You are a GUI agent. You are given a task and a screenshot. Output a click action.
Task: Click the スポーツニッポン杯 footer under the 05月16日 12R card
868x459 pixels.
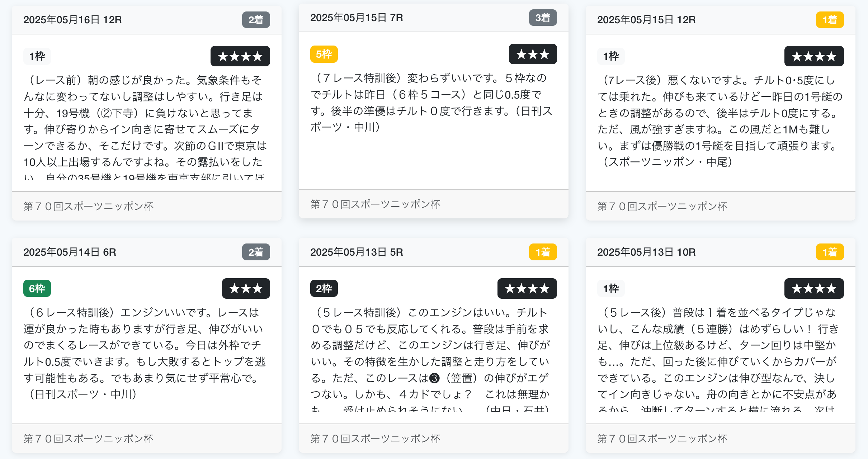[x=89, y=206]
